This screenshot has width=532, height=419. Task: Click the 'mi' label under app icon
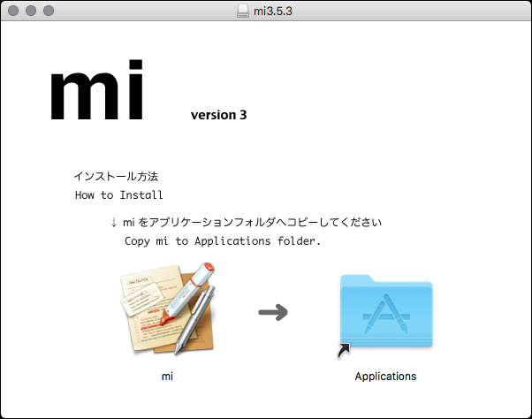167,377
